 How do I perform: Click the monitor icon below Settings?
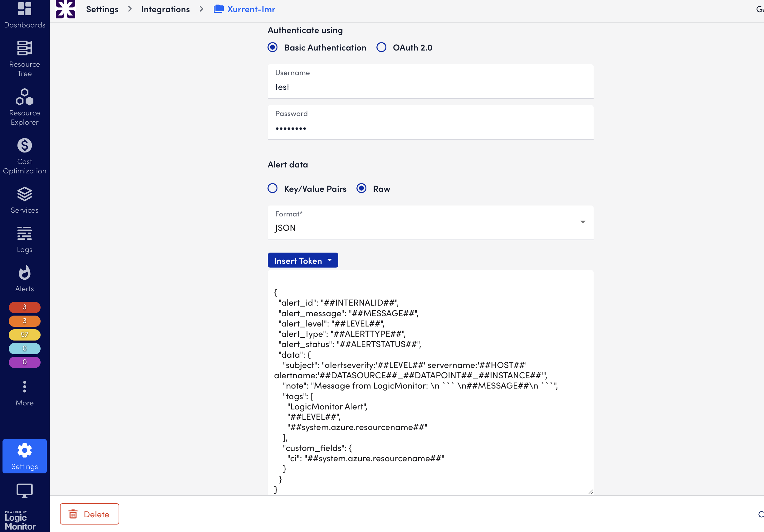pos(25,491)
